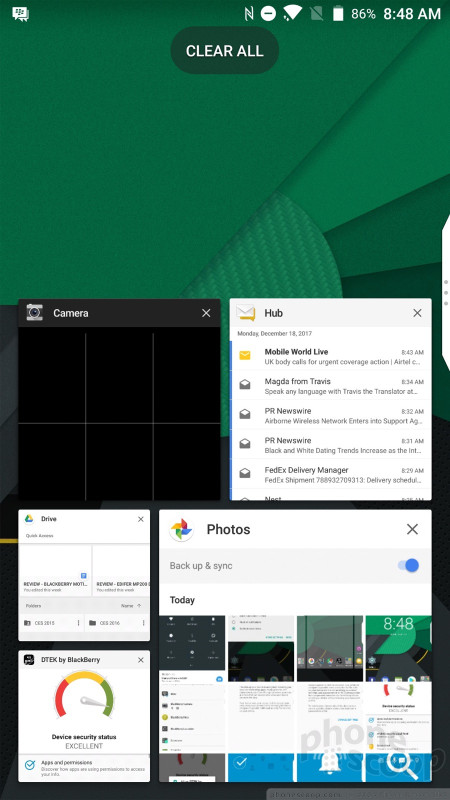
Task: Open the Review BlackBerry Motion document
Action: pyautogui.click(x=56, y=570)
